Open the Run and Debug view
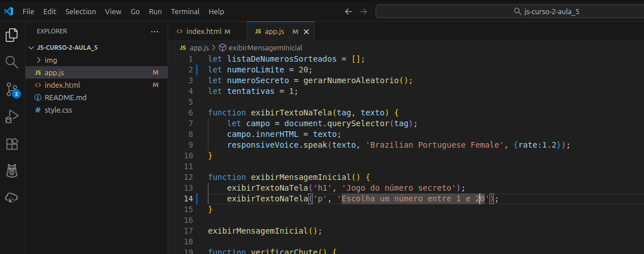The width and height of the screenshot is (644, 254). pyautogui.click(x=12, y=117)
